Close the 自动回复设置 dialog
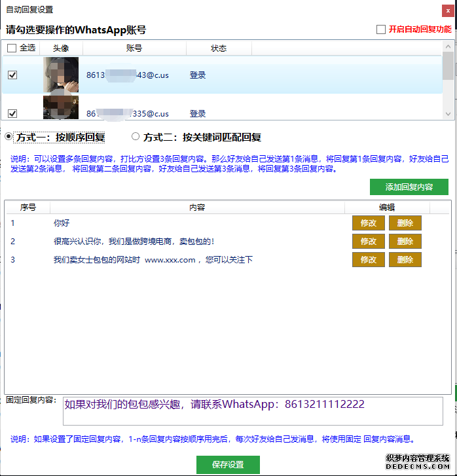457x476 pixels. tap(448, 11)
